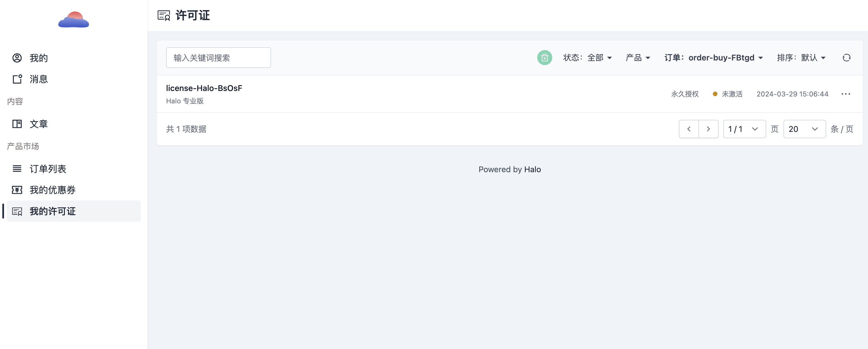Open the 状态 status filter dropdown
Image resolution: width=868 pixels, height=349 pixels.
(x=587, y=58)
